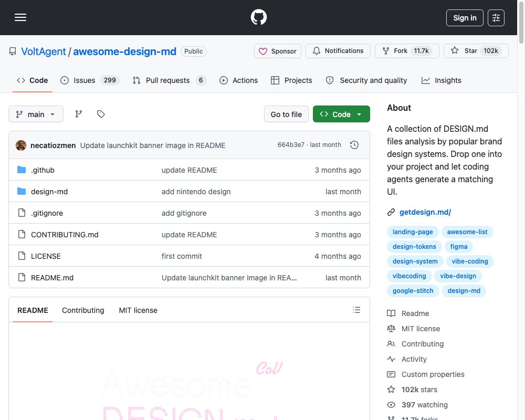Open the README outline icon
The height and width of the screenshot is (420, 525).
(356, 310)
